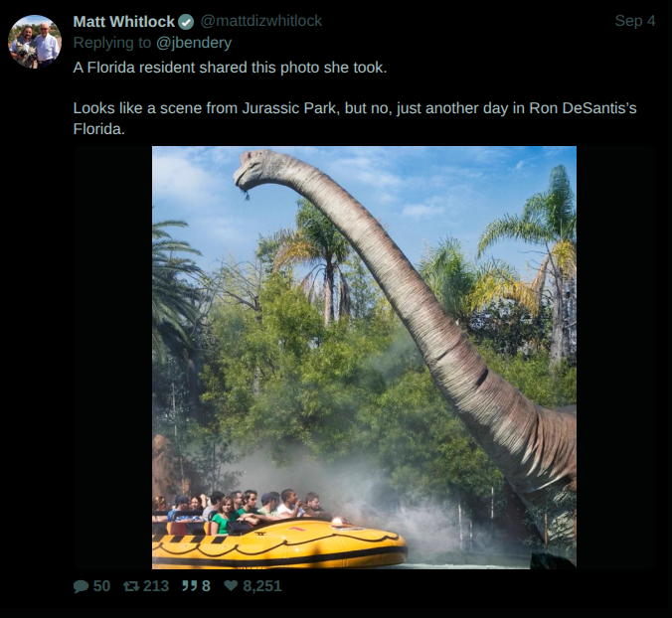View the 213 retweets count
Viewport: 672px width, 618px height.
click(x=156, y=586)
